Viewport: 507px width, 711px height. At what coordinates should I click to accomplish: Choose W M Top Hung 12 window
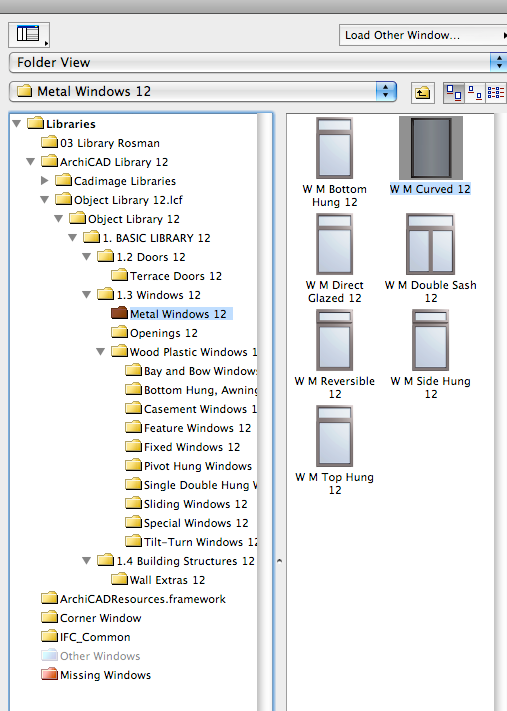[335, 451]
